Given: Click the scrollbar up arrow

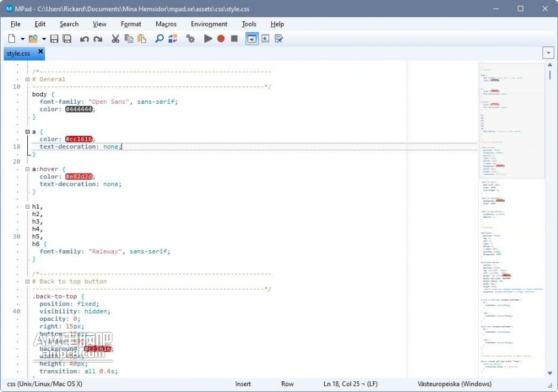Looking at the screenshot, I should pos(550,65).
